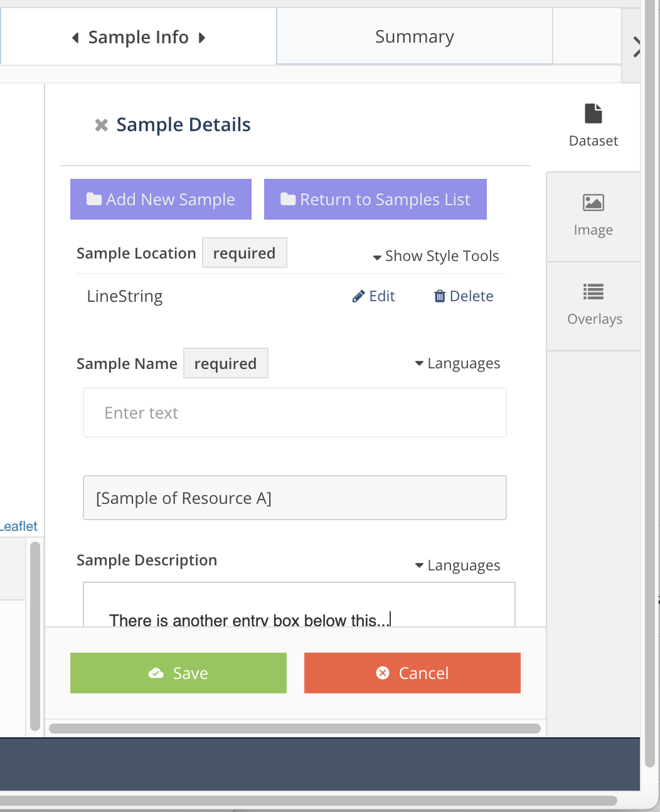660x812 pixels.
Task: Select the Dataset panel icon
Action: pos(592,114)
